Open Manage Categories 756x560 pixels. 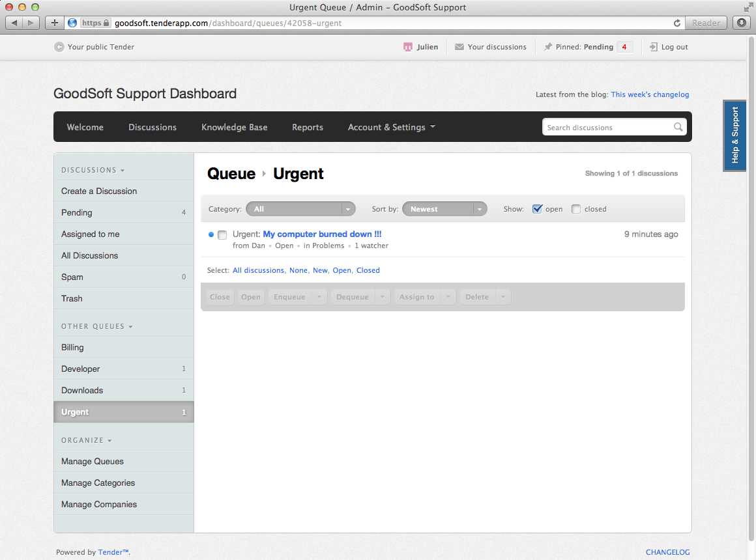[x=124, y=483]
